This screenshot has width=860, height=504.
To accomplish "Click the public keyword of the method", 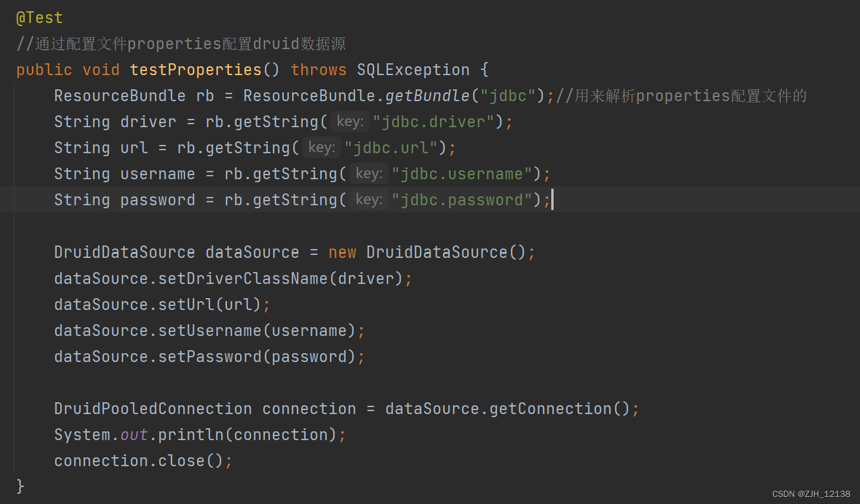I will (44, 70).
